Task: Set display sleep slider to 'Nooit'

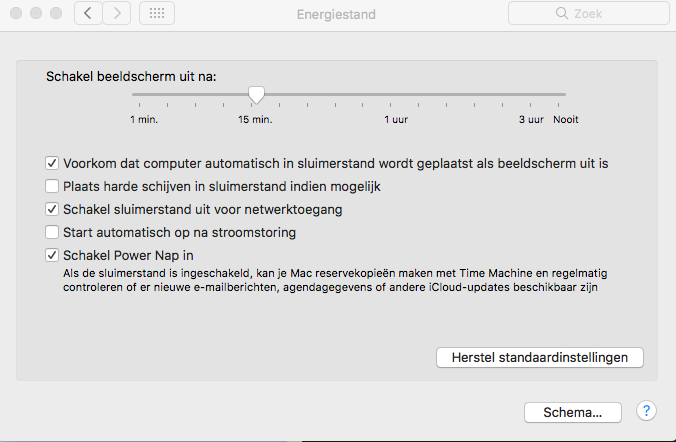Action: pos(566,96)
